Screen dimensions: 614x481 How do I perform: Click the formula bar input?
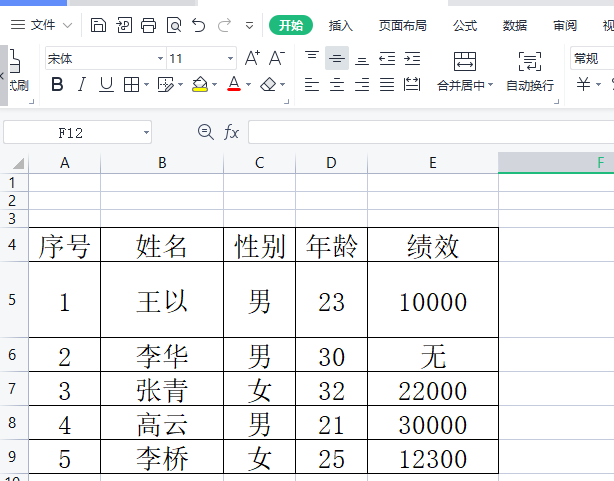pos(431,132)
